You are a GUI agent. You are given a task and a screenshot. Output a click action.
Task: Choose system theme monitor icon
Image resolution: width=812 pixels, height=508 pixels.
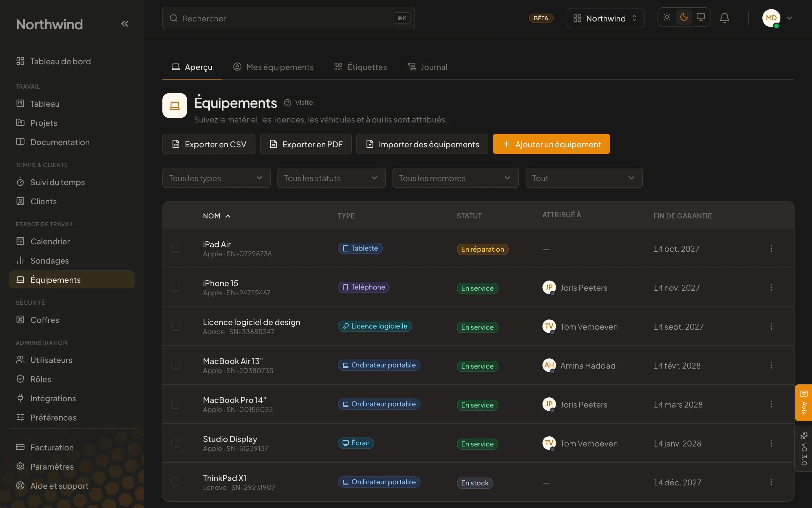(x=701, y=17)
